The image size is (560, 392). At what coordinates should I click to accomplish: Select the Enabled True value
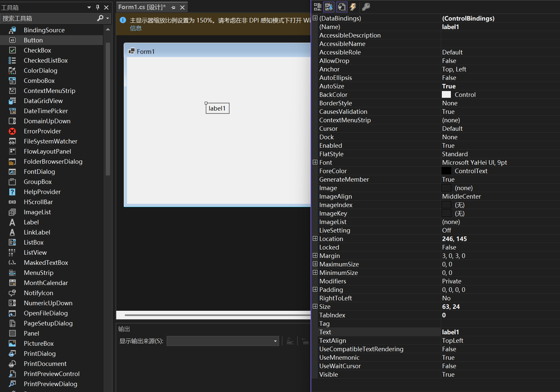point(448,145)
